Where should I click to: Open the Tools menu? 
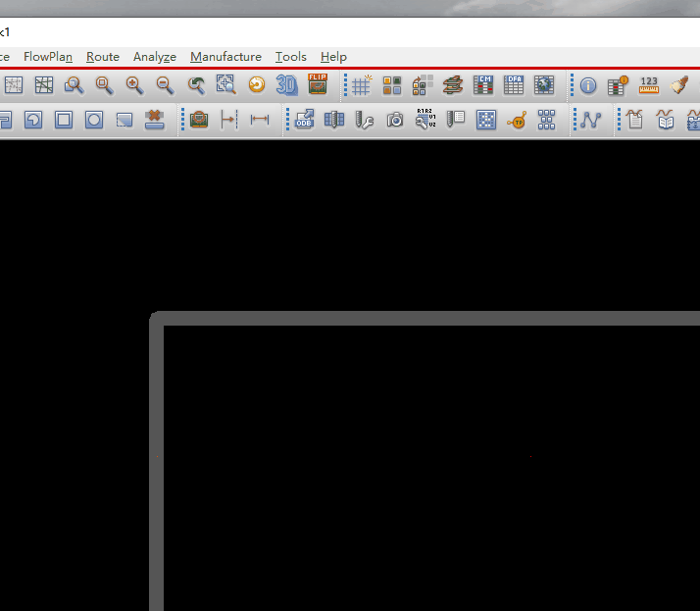point(290,57)
